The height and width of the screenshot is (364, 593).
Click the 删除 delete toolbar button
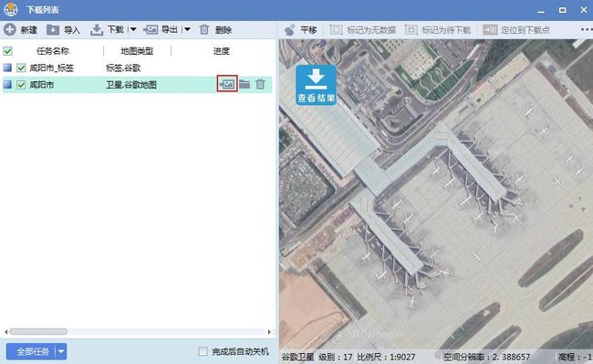215,29
